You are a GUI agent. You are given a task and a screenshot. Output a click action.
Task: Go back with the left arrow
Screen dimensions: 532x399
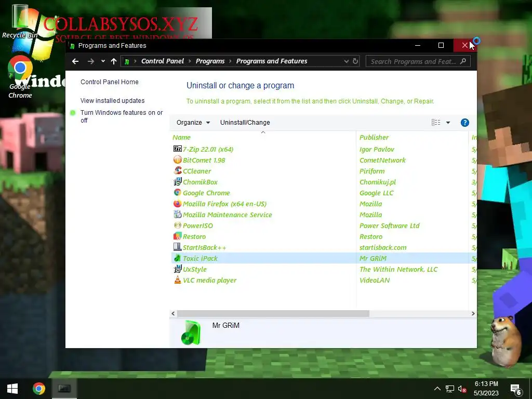click(75, 61)
